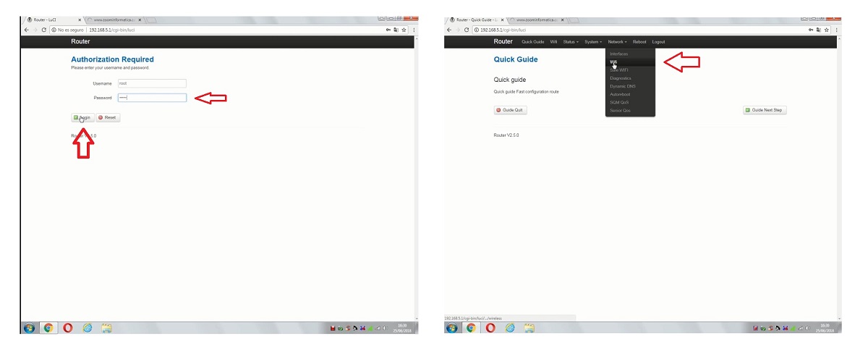Open Internet Explorer from the taskbar below the login window
Screen dimensions: 868x357
click(x=88, y=328)
